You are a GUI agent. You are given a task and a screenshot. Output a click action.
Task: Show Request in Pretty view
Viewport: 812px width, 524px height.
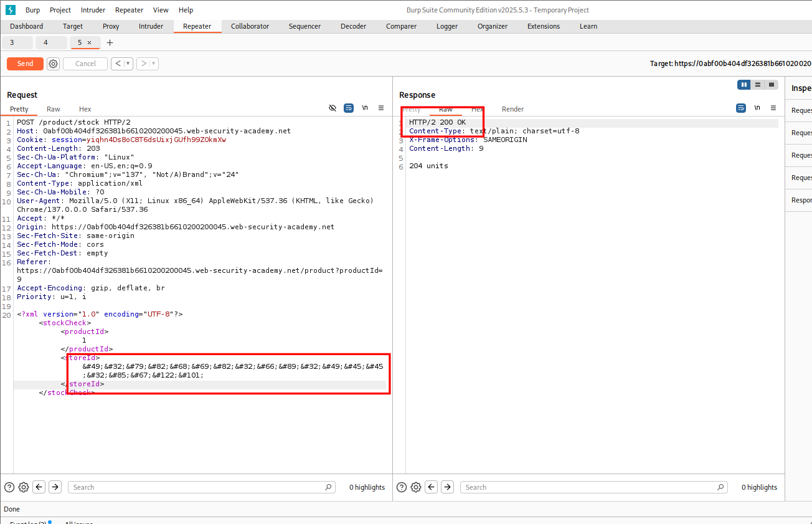(x=19, y=109)
